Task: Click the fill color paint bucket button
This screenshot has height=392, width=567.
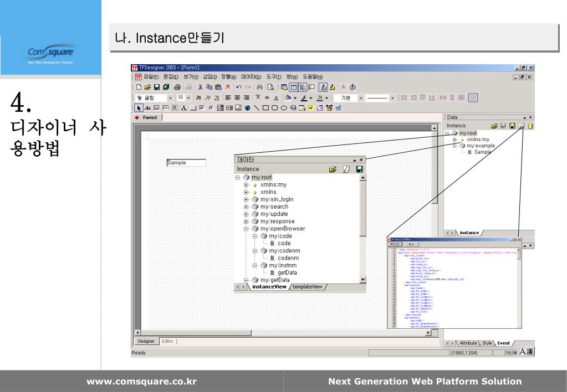Action: (288, 97)
